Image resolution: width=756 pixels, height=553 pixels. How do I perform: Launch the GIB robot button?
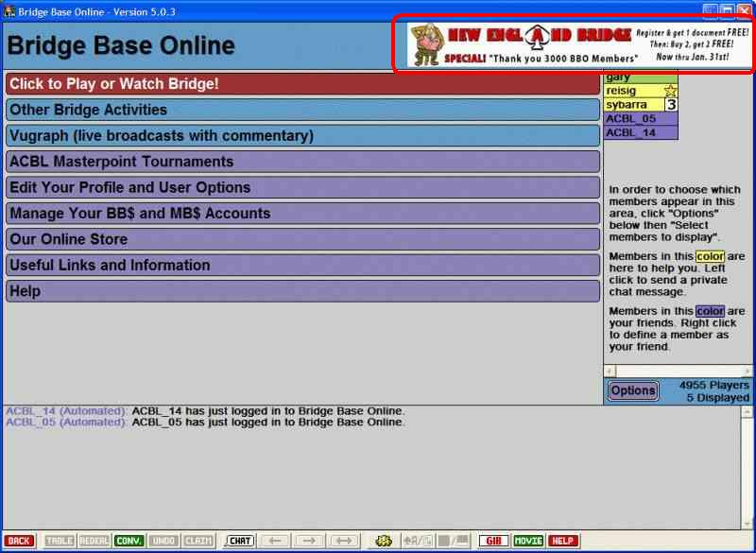point(493,541)
